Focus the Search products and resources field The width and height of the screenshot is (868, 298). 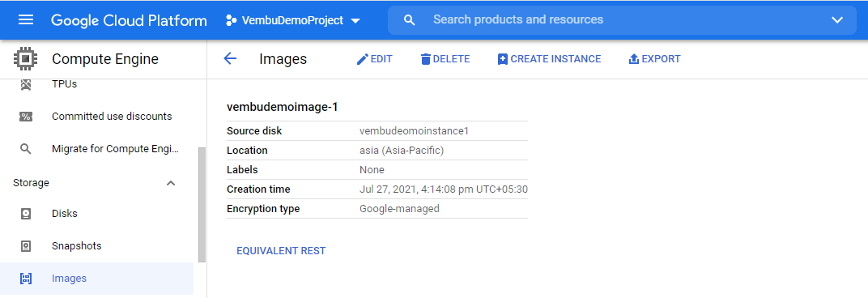pyautogui.click(x=622, y=20)
